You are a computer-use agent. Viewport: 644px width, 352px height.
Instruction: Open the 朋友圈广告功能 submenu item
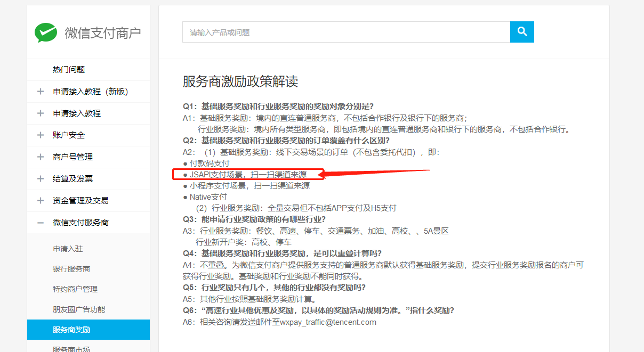point(79,309)
